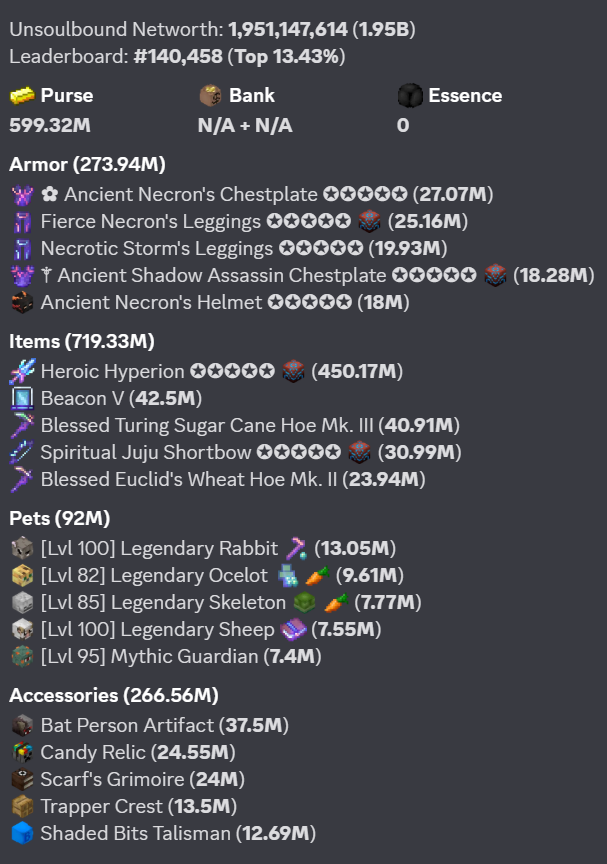Click the Mythic Guardian pet icon

[22, 657]
